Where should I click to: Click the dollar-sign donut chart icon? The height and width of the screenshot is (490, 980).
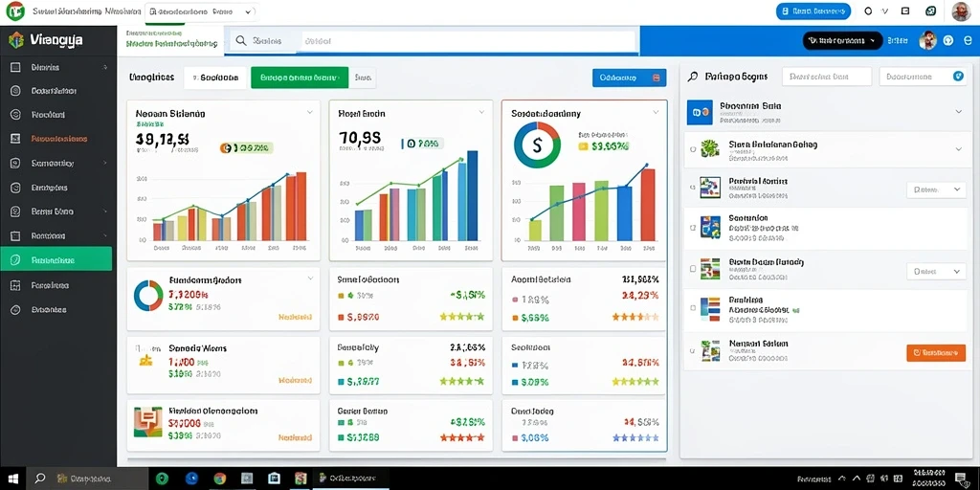click(x=537, y=145)
